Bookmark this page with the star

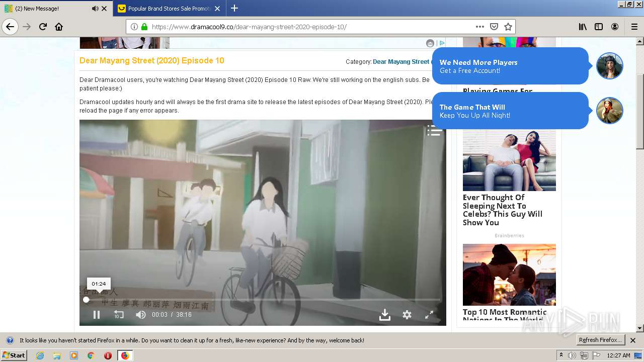[508, 27]
